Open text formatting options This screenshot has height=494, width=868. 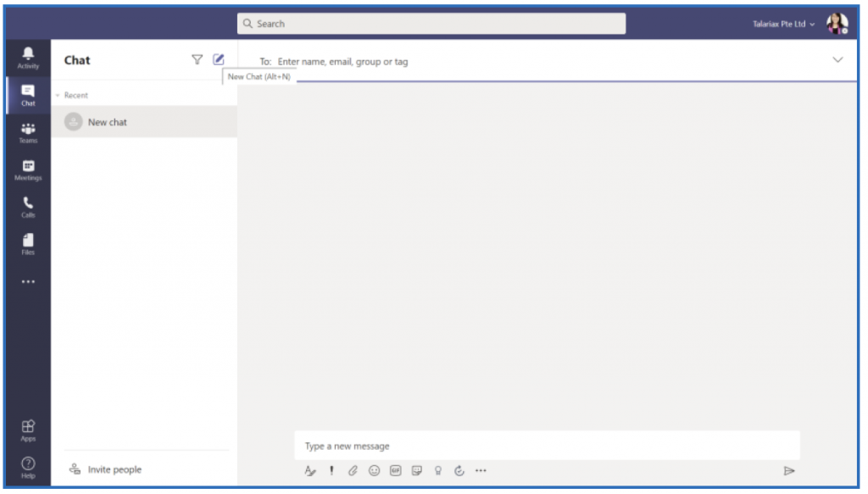pos(310,470)
